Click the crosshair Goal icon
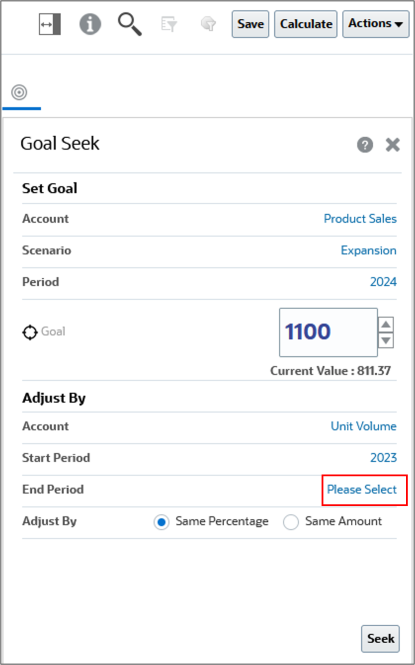Image resolution: width=415 pixels, height=665 pixels. coord(30,332)
